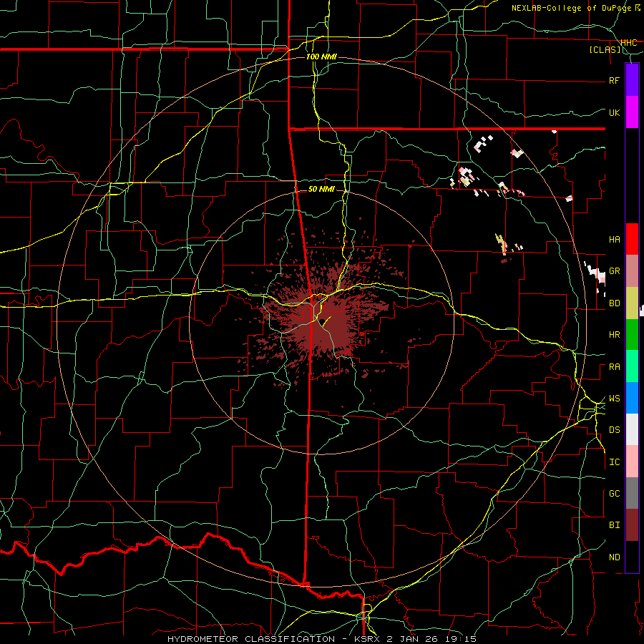
Task: Click the "100 NMI" range ring label
Action: 321,57
